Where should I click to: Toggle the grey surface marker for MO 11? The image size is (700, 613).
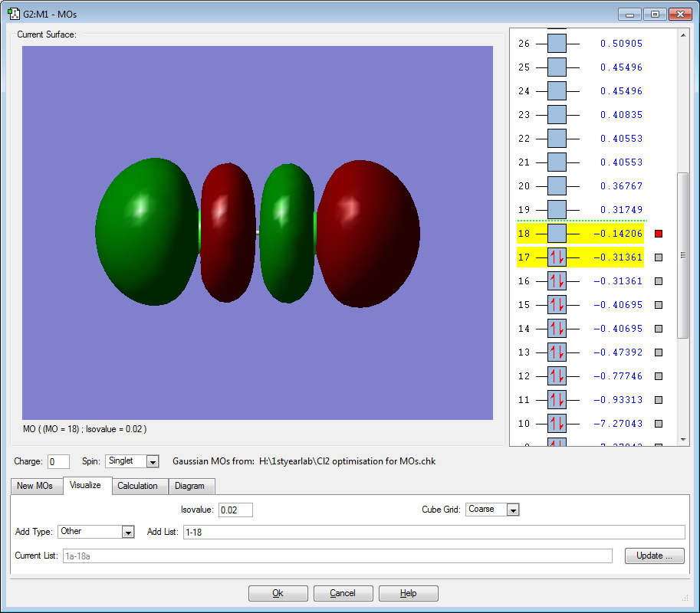coord(659,400)
